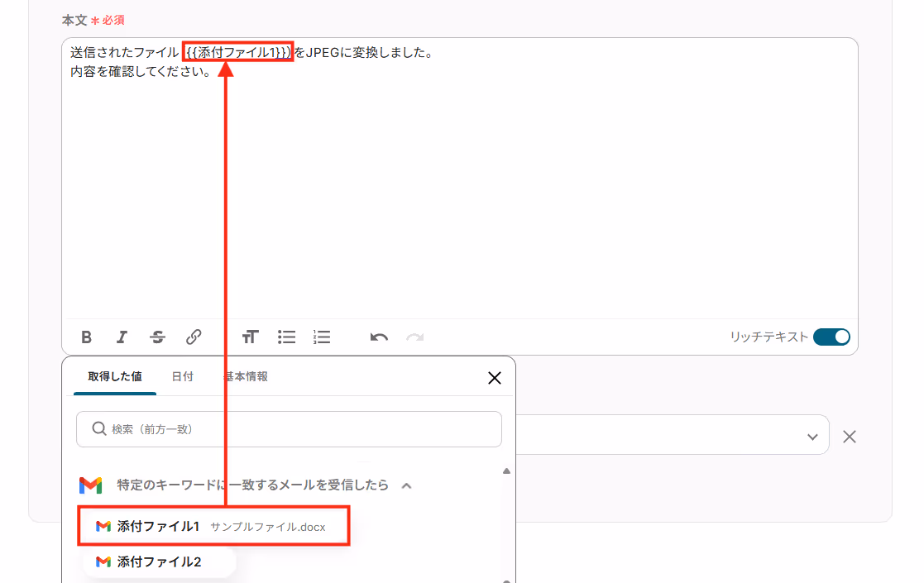Turn off the リッチテキスト switch
Viewport: 924px width, 583px height.
831,337
